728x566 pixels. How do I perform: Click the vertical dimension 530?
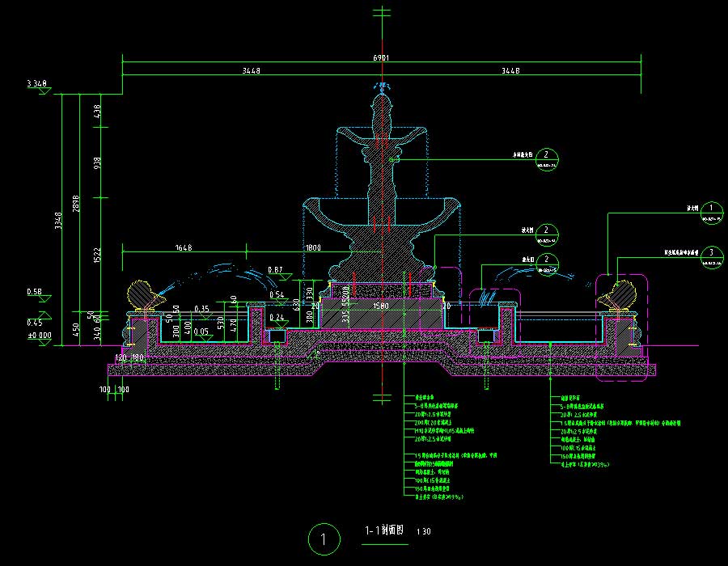[221, 323]
